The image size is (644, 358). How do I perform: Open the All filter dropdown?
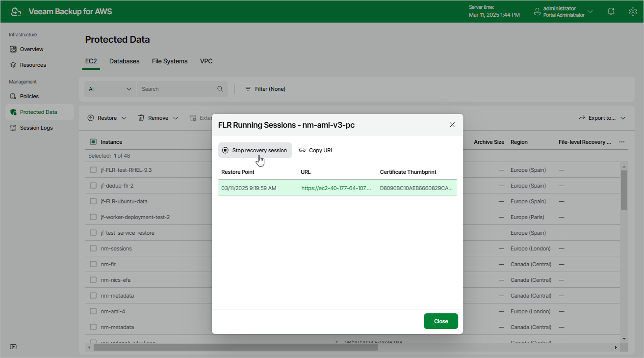110,89
